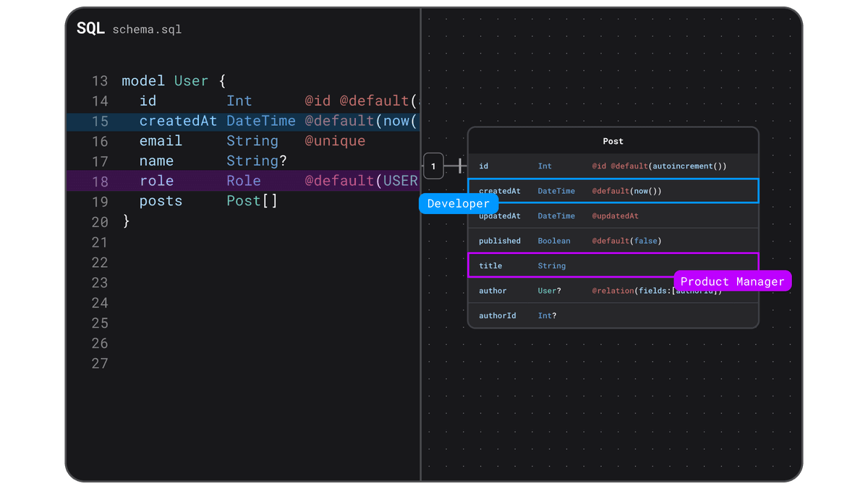Click the SQL file type badge
The image size is (868, 489).
tap(90, 29)
